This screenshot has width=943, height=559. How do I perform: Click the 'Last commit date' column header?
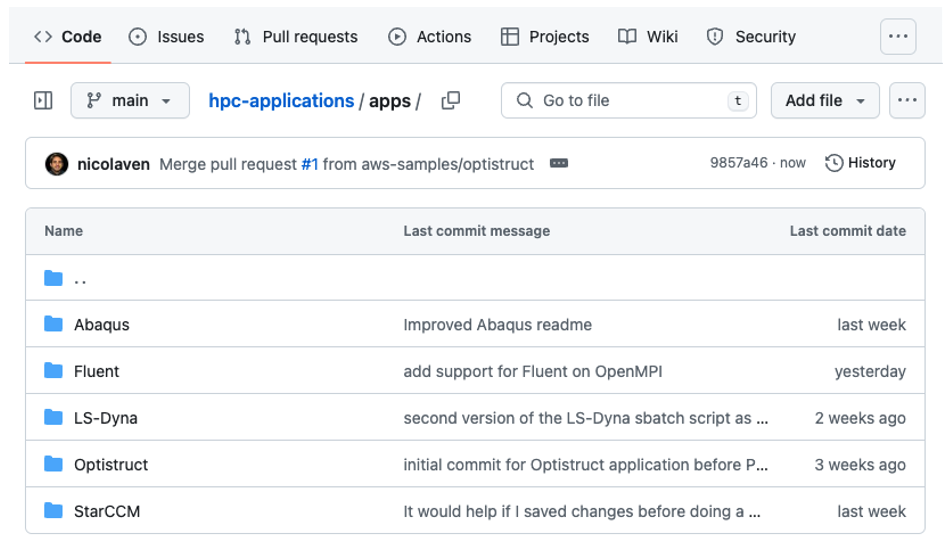click(847, 231)
